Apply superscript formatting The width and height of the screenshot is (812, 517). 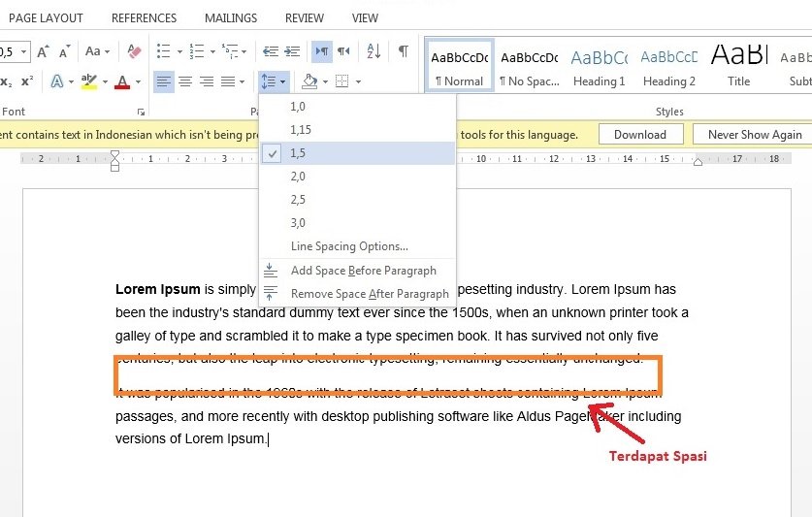pyautogui.click(x=27, y=81)
